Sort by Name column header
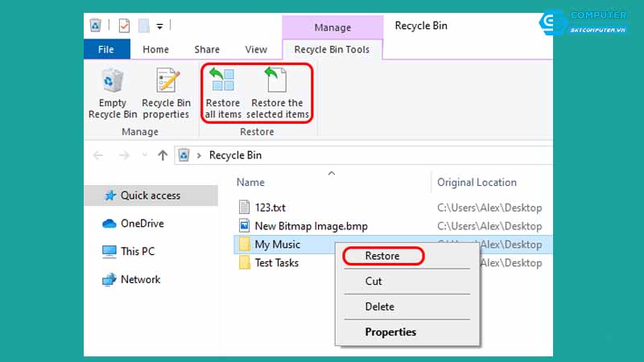 click(250, 183)
